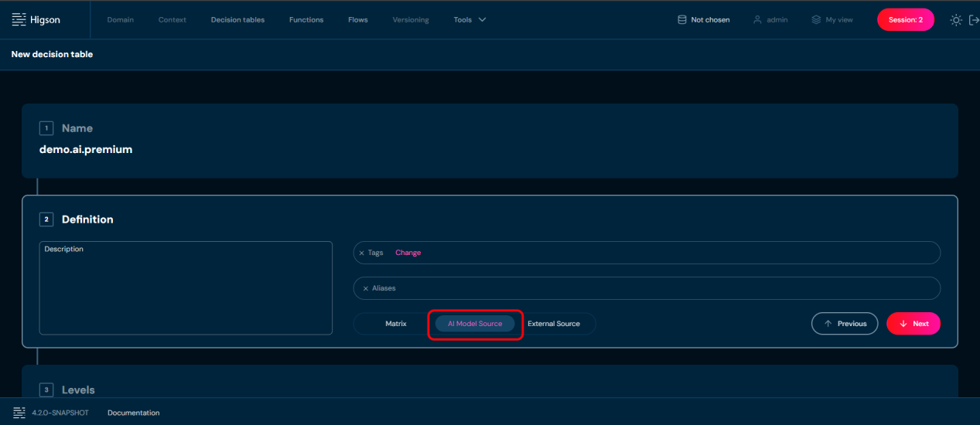Clear the Tags field with its X icon

pyautogui.click(x=361, y=253)
